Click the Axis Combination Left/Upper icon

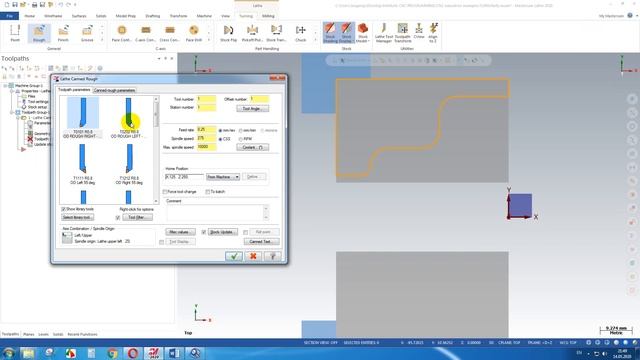(67, 238)
